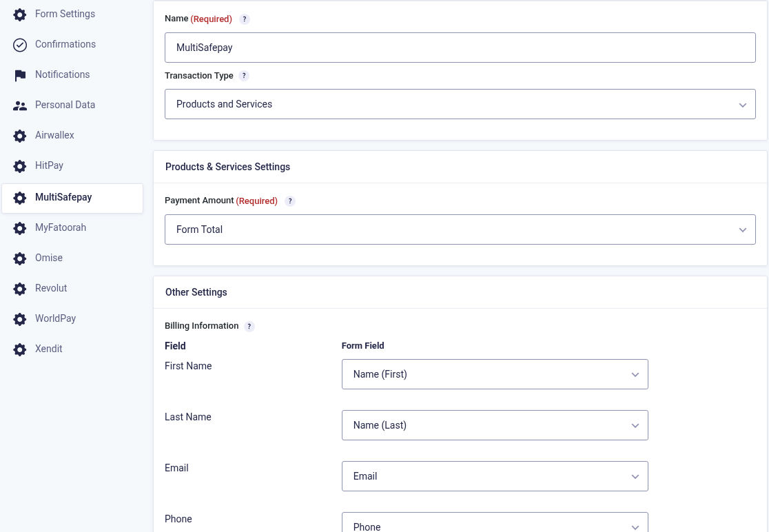Click the Other Settings heading

pos(196,292)
